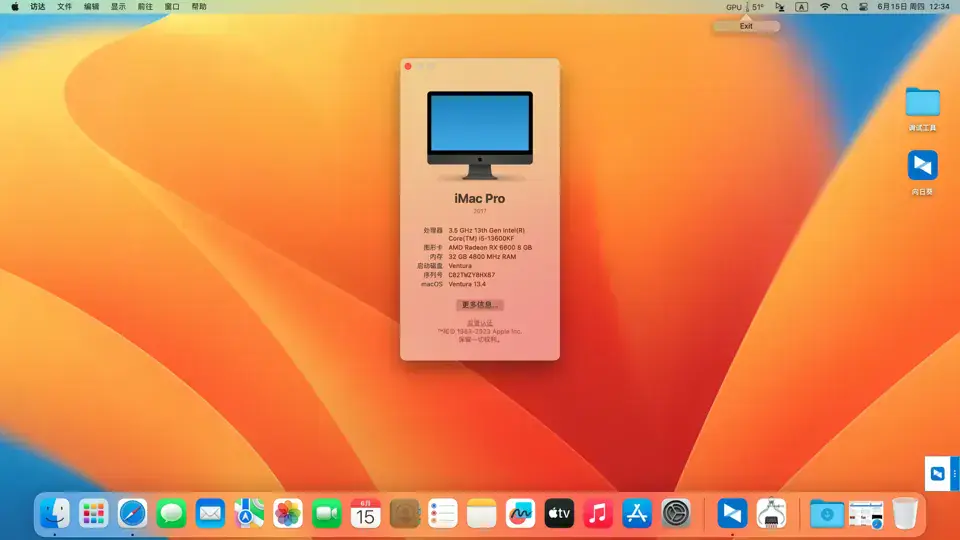The width and height of the screenshot is (960, 540).
Task: Open the Photos app in the Dock
Action: (x=288, y=513)
